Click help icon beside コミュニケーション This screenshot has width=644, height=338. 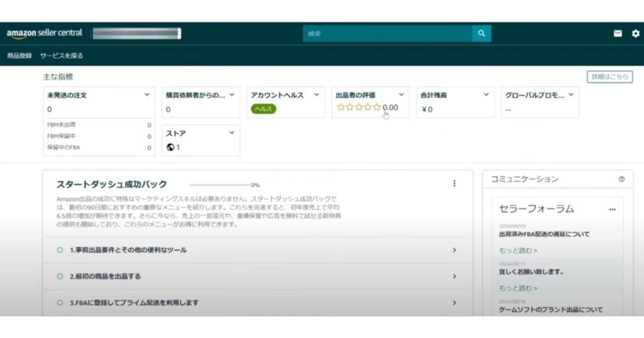pos(621,179)
